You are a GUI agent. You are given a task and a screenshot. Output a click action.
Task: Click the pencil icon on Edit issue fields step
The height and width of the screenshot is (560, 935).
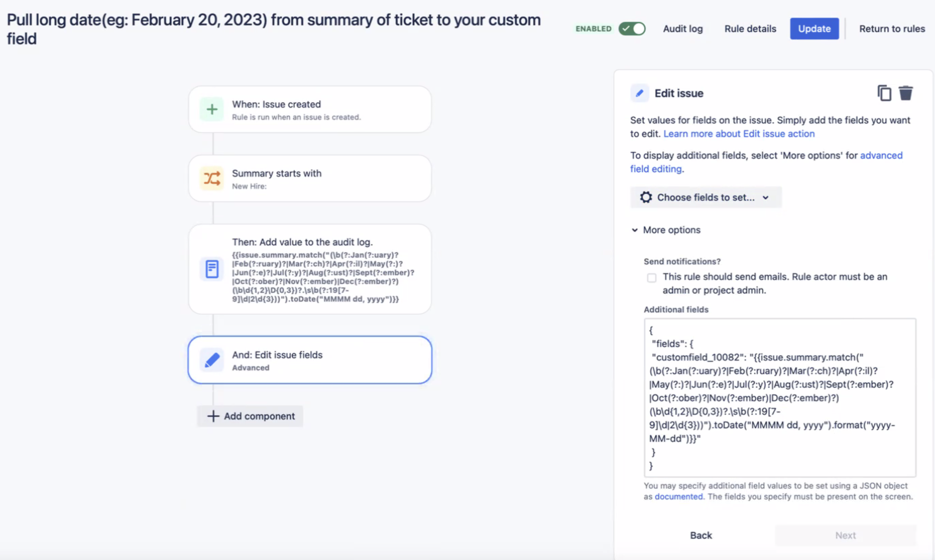[x=212, y=360]
